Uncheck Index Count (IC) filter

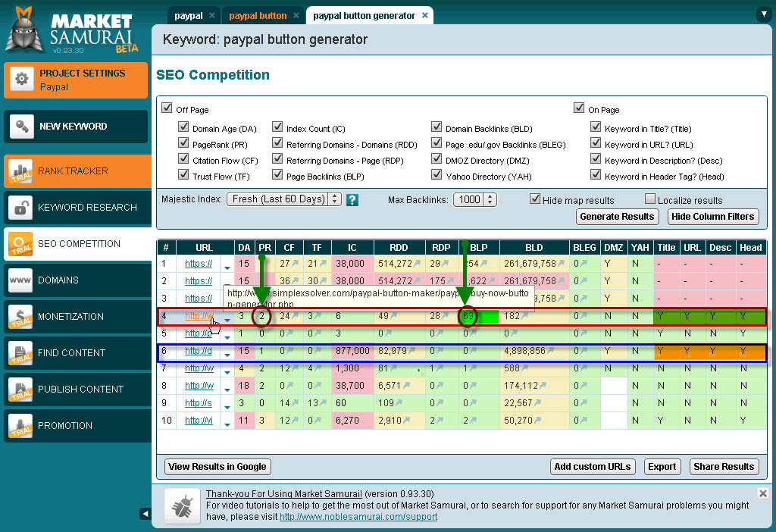[277, 127]
